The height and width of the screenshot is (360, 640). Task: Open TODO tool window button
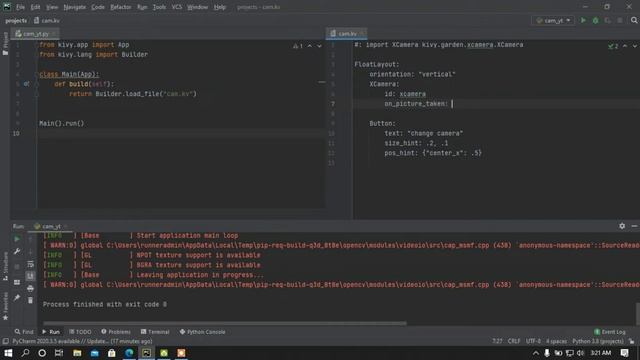tap(80, 332)
